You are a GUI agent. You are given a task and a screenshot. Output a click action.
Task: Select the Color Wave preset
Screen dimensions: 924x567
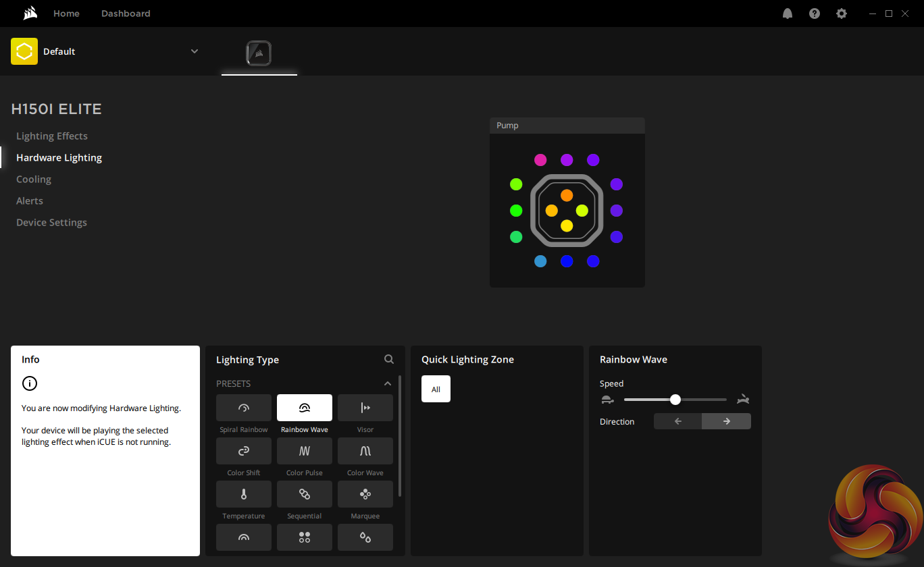pyautogui.click(x=365, y=451)
